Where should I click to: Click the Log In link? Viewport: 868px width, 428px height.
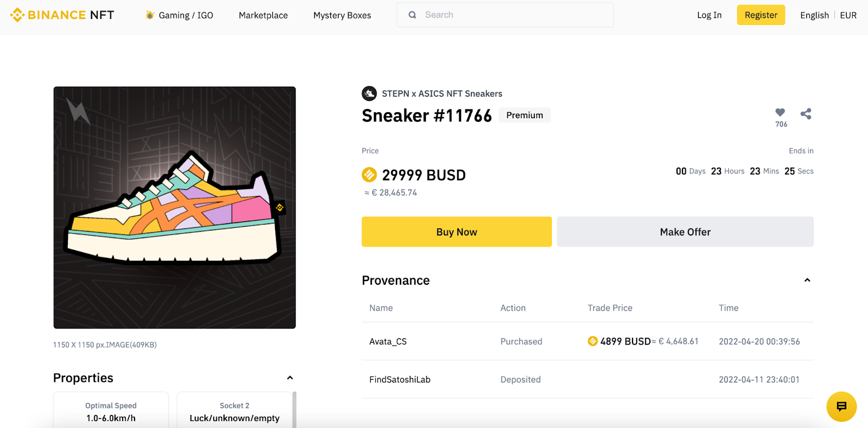[709, 15]
